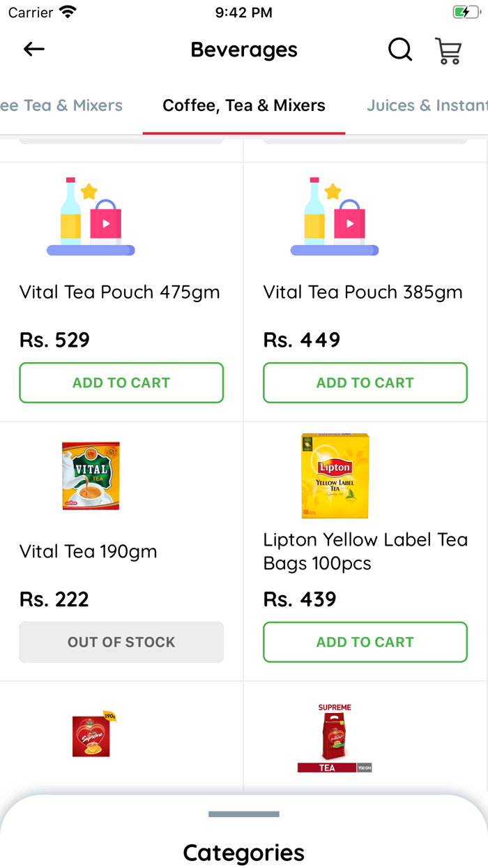The width and height of the screenshot is (488, 868).
Task: Add Vital Tea Pouch 475gm to cart
Action: pos(121,382)
